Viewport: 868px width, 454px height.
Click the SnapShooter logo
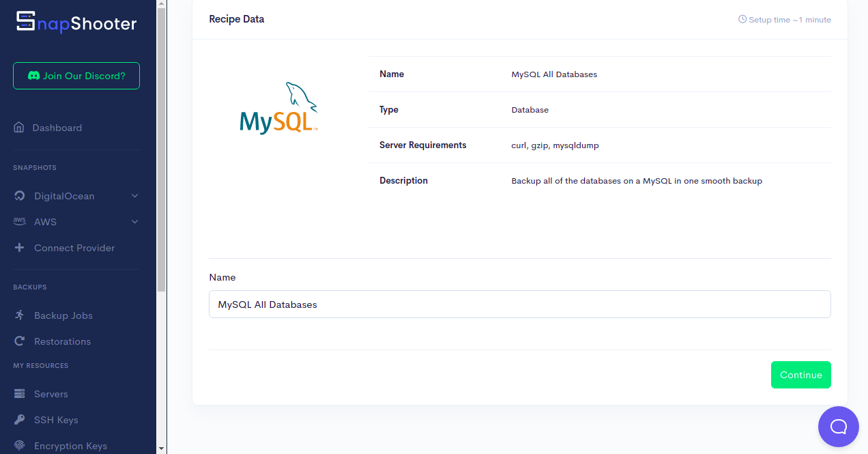(76, 23)
